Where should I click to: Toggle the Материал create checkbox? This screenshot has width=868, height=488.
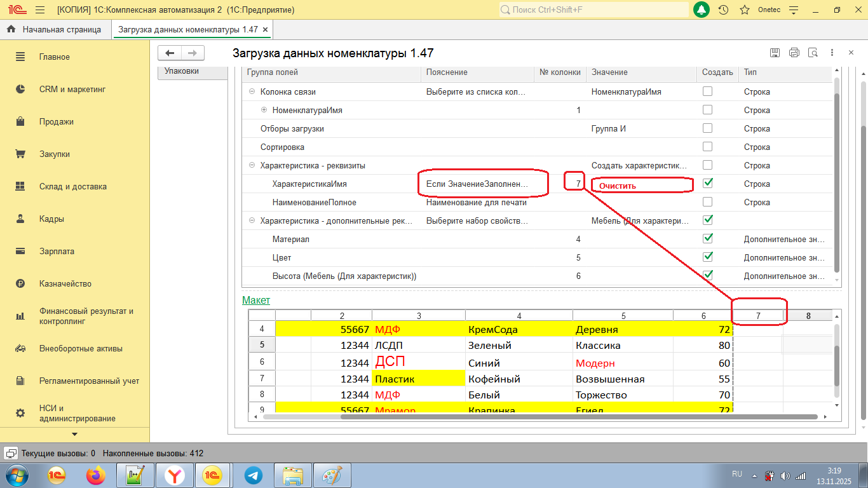707,238
